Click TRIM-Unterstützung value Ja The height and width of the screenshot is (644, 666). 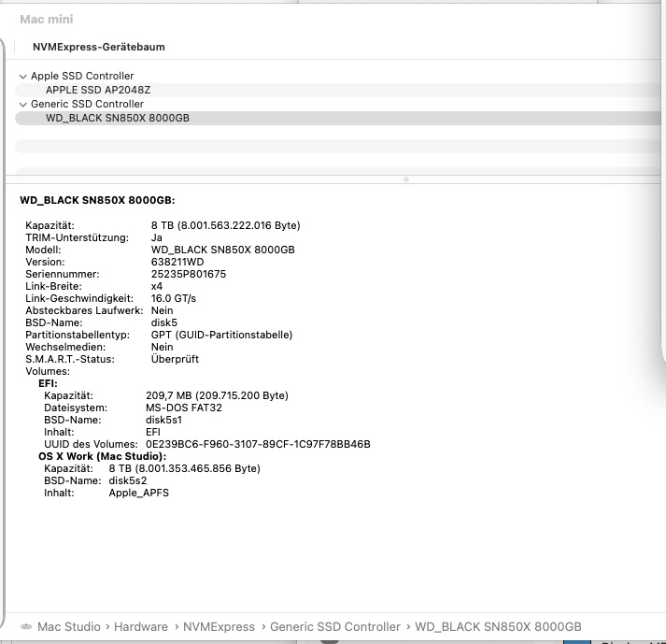click(156, 237)
